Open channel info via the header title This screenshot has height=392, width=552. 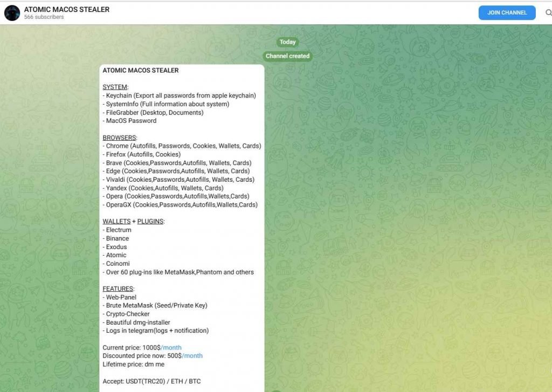click(67, 9)
